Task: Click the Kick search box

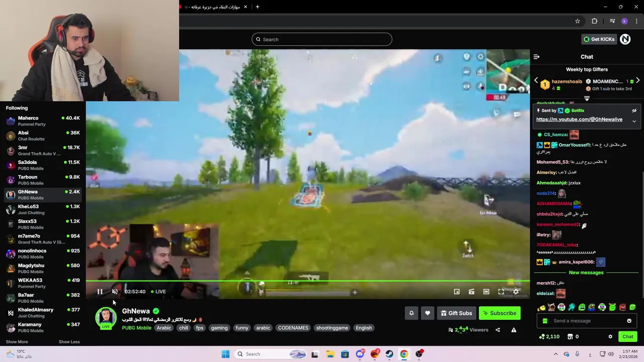Action: [322, 39]
